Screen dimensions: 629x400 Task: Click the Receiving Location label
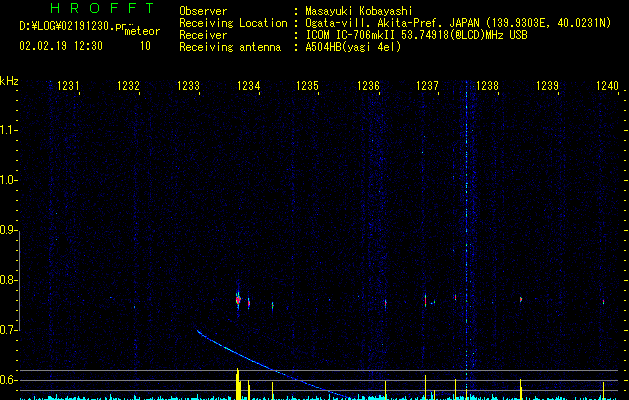click(233, 23)
